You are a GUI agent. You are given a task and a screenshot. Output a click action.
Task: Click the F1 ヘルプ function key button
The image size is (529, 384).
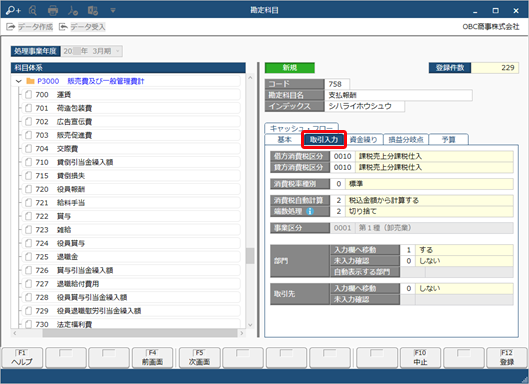pyautogui.click(x=22, y=358)
